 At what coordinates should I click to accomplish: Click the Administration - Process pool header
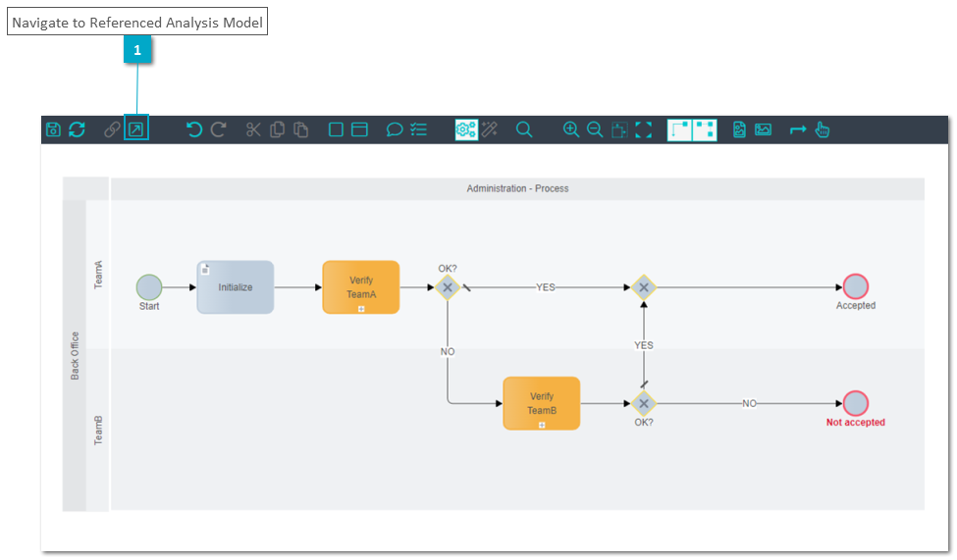517,188
